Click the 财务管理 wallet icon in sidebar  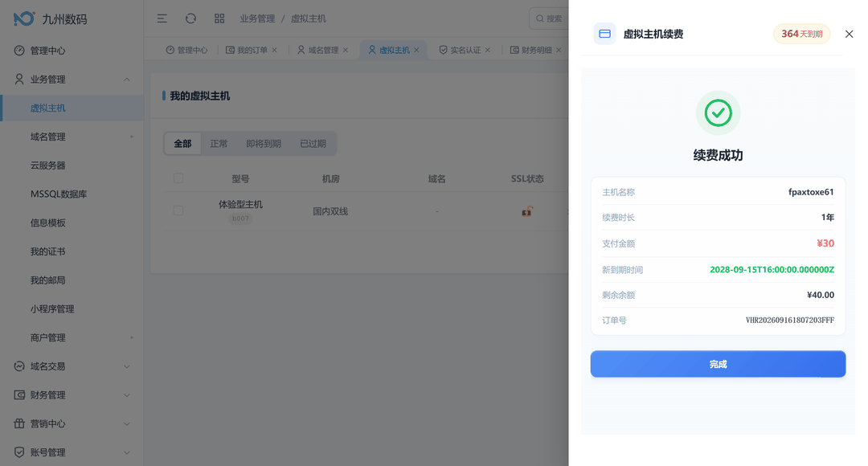tap(19, 395)
